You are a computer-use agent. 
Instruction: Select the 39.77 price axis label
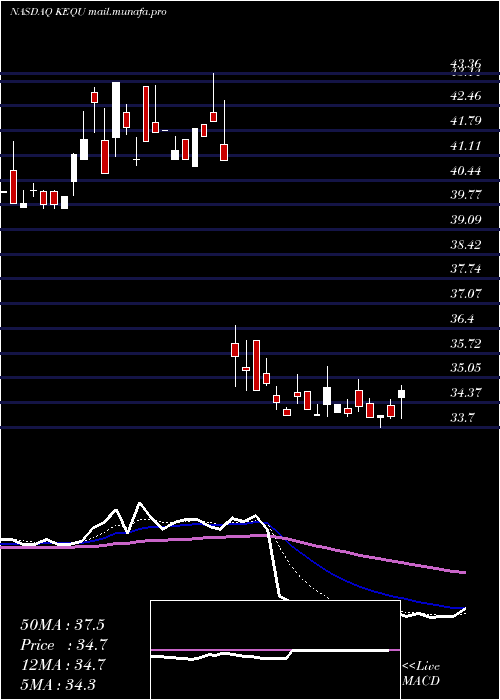466,195
